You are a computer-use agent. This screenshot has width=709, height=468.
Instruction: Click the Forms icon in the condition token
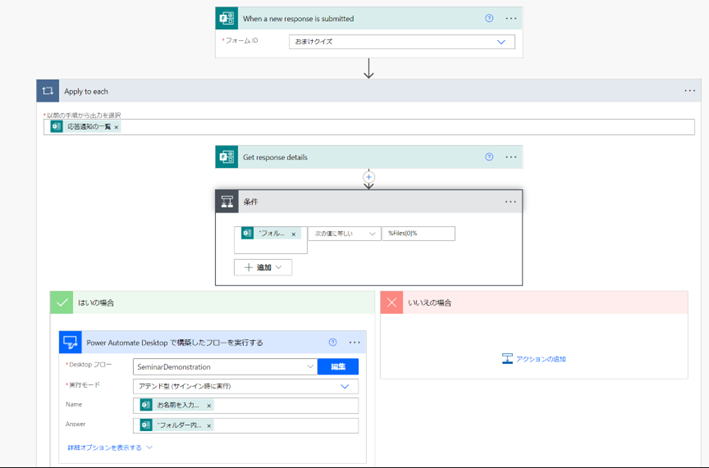[x=247, y=233]
